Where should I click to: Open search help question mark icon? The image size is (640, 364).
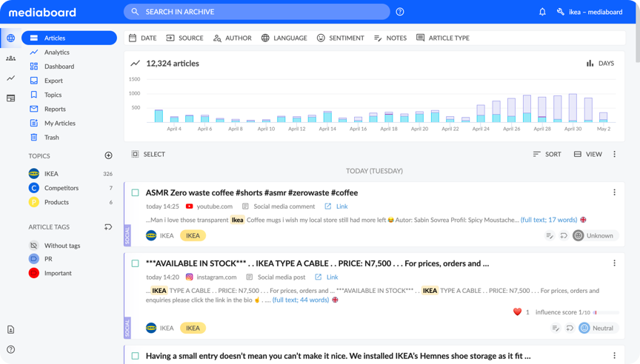[x=400, y=12]
